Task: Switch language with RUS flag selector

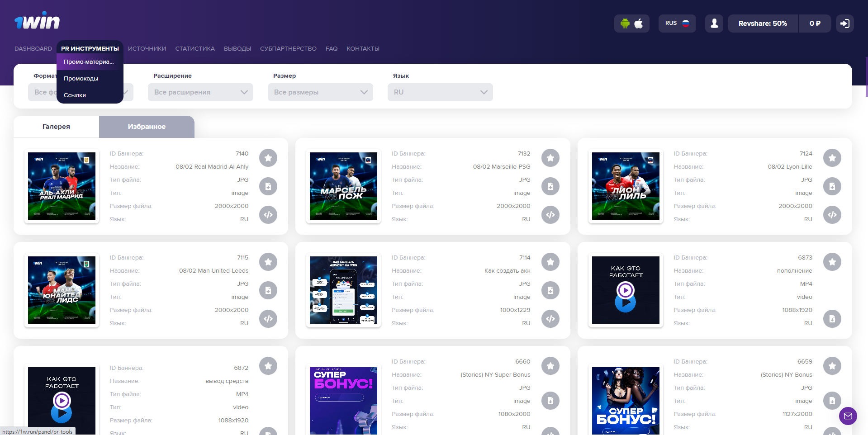Action: [x=677, y=24]
